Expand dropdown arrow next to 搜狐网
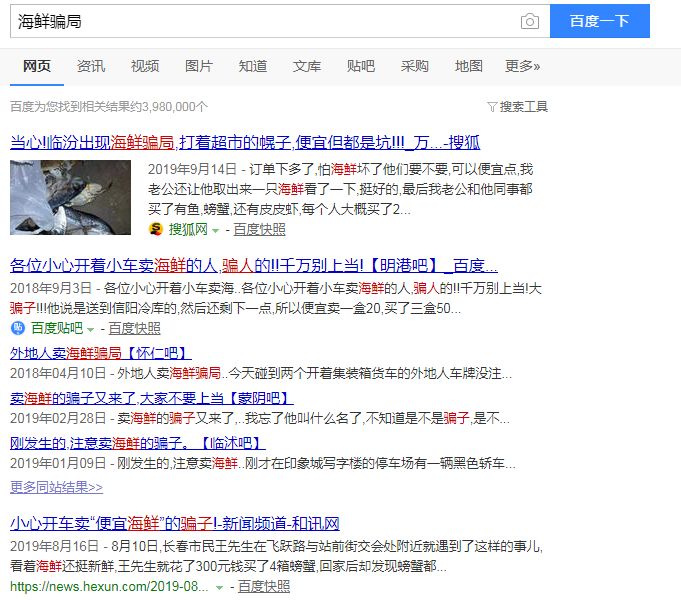 click(215, 230)
